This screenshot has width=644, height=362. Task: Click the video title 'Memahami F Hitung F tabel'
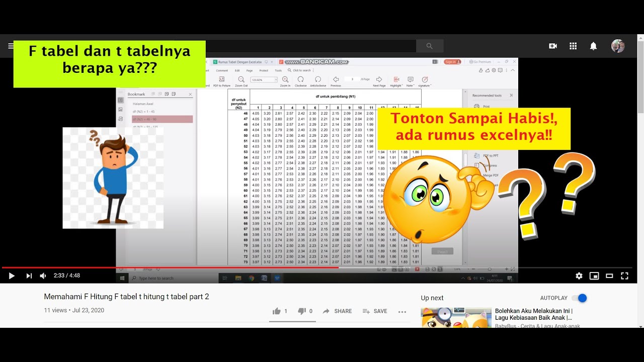[x=126, y=297]
